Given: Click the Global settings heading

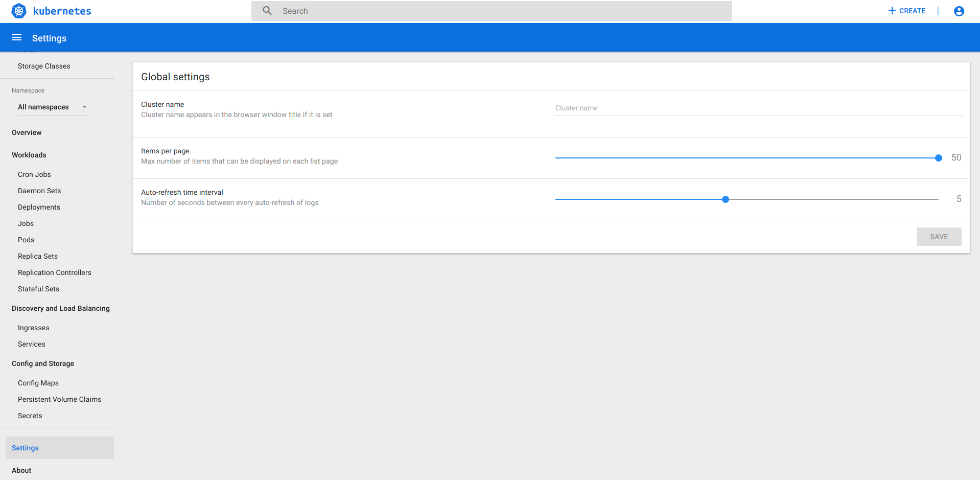Looking at the screenshot, I should (x=175, y=77).
